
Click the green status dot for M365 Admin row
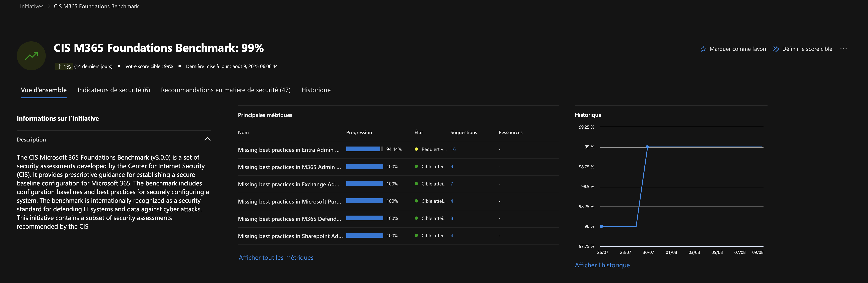coord(416,167)
